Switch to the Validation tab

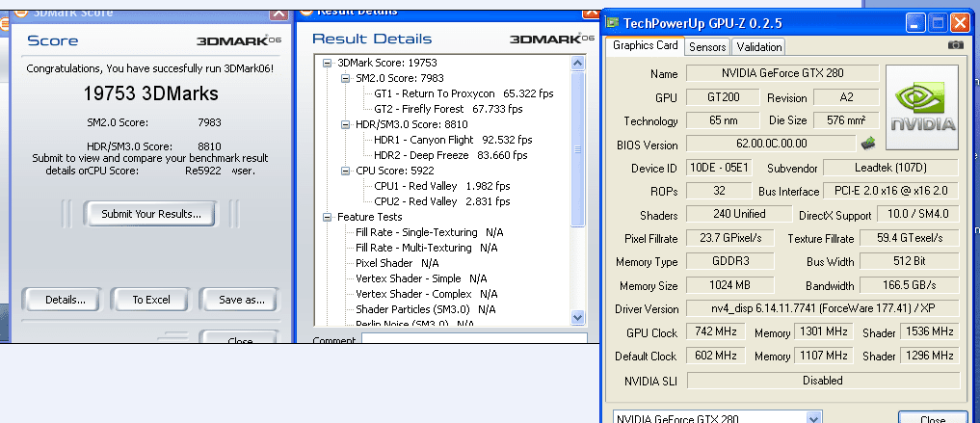pos(758,47)
